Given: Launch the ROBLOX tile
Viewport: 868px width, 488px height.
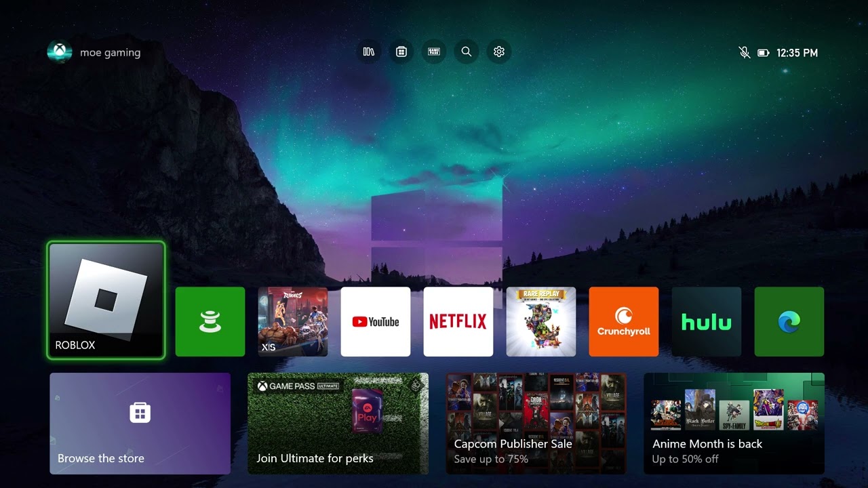Looking at the screenshot, I should click(x=106, y=300).
